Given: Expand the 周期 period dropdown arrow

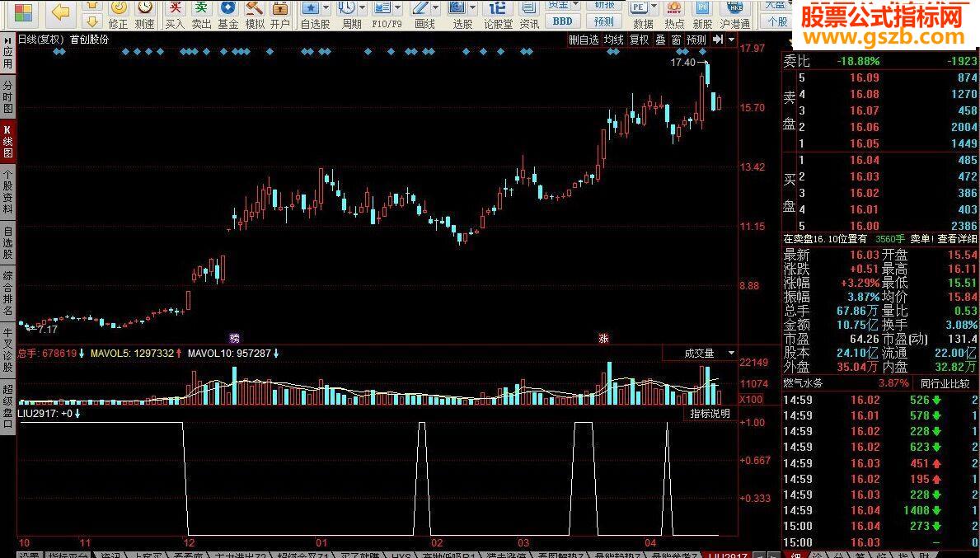Looking at the screenshot, I should coord(363,8).
